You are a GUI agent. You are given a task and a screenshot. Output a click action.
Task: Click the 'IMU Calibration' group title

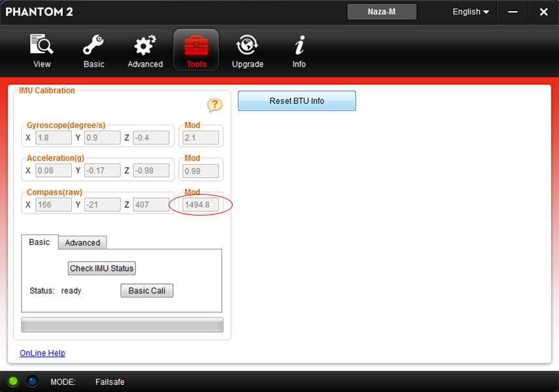point(46,91)
